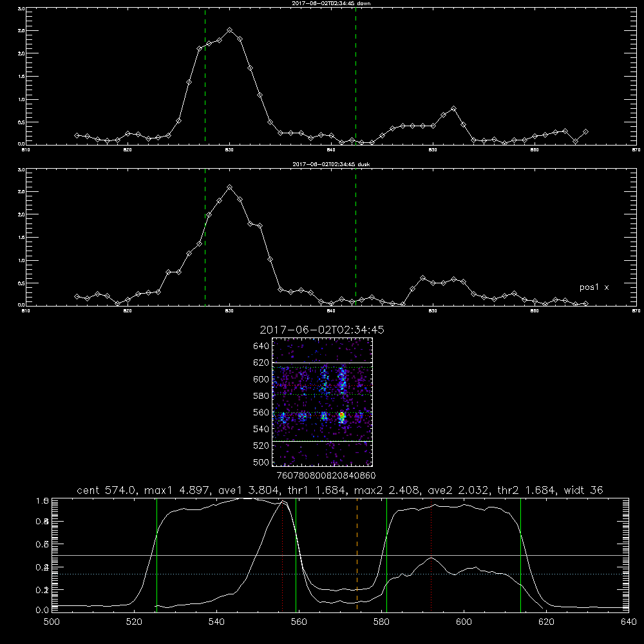Click the 580 x-axis label on bottom plot
Image resolution: width=644 pixels, height=644 pixels.
point(381,622)
